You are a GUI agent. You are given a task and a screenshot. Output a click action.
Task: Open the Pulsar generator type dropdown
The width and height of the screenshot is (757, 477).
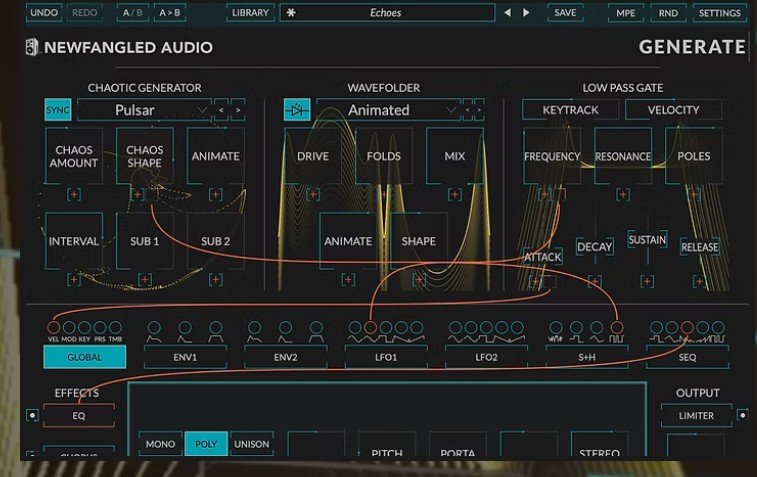click(144, 110)
